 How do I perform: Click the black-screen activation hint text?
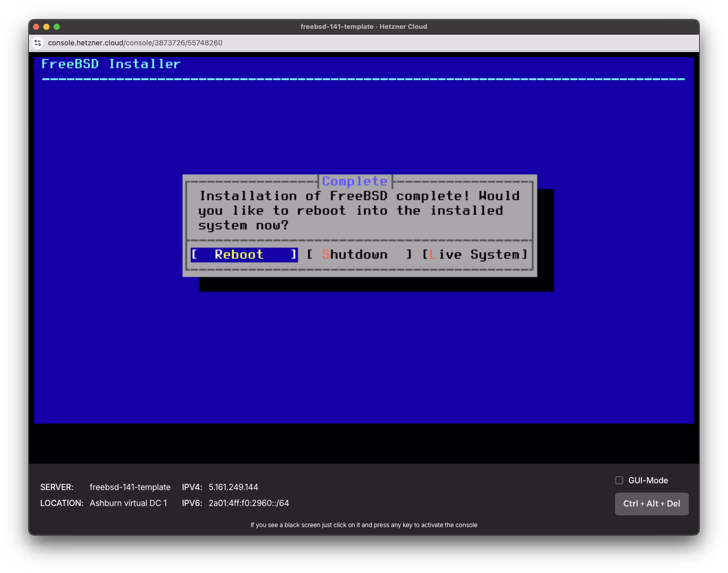coord(364,525)
